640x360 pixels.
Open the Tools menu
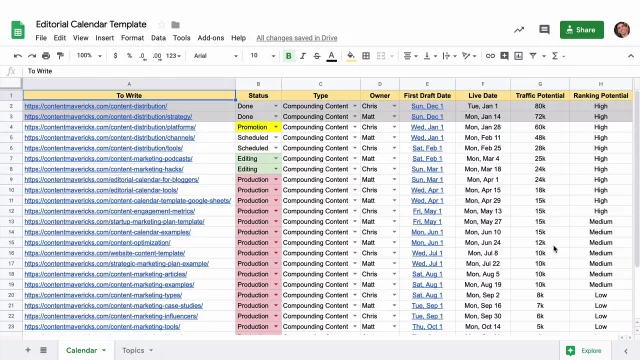[182, 38]
